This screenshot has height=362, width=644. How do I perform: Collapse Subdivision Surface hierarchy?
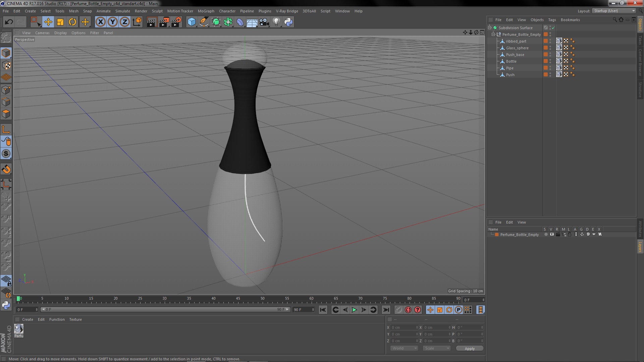[x=490, y=28]
